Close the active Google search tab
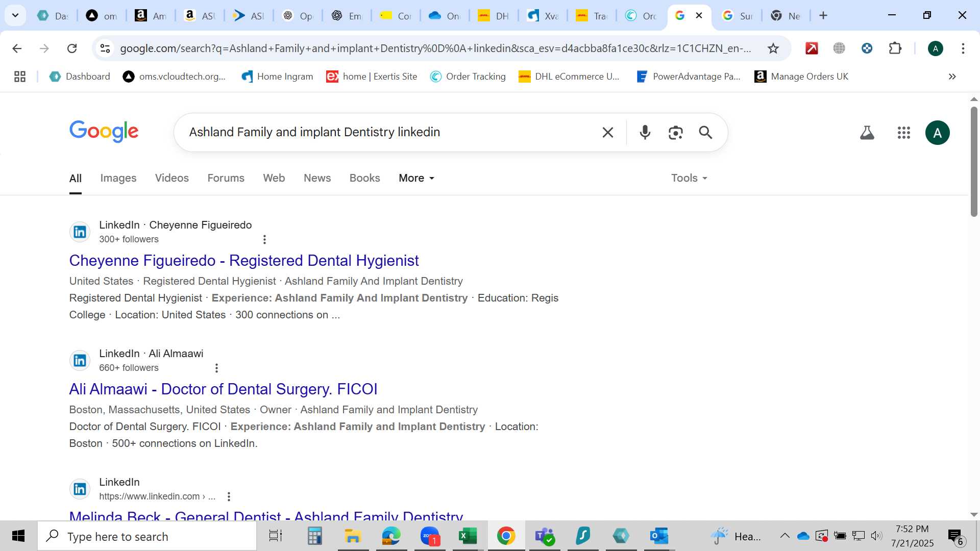This screenshot has width=980, height=551. click(699, 15)
